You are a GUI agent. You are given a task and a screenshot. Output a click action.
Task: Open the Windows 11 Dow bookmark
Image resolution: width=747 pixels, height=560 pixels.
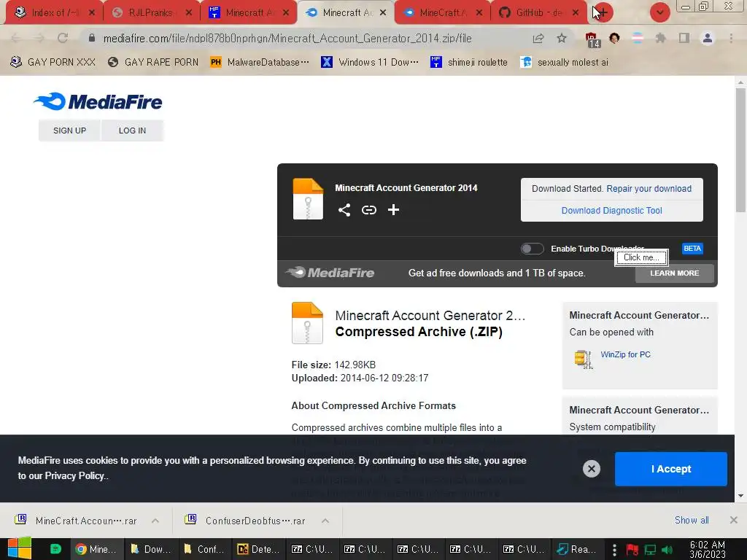tap(370, 62)
